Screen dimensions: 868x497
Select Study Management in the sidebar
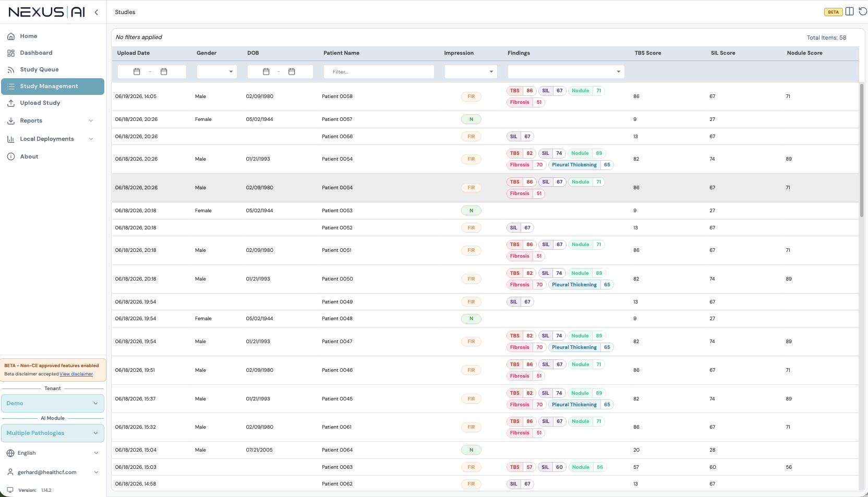click(x=53, y=87)
